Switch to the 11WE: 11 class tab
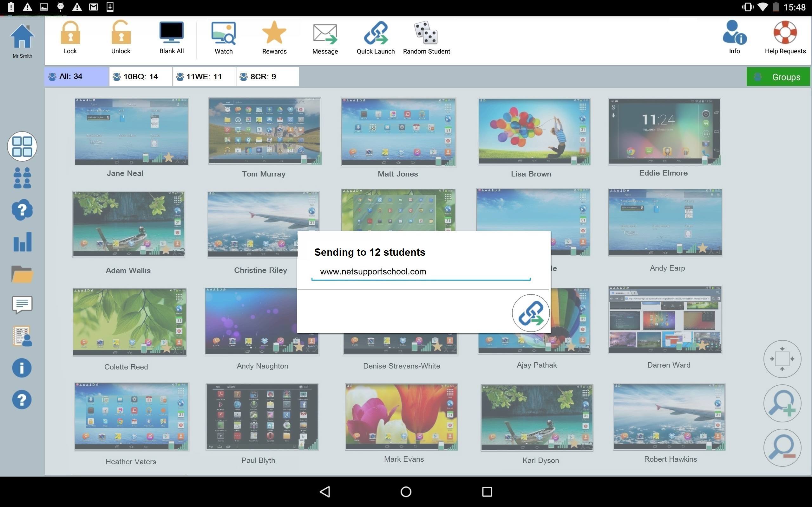 204,77
